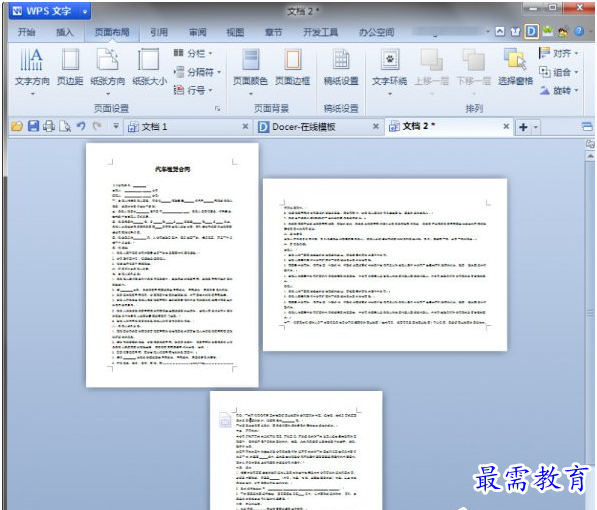Switch to the 审阅 ribbon tab
This screenshot has height=510, width=597.
pos(197,32)
